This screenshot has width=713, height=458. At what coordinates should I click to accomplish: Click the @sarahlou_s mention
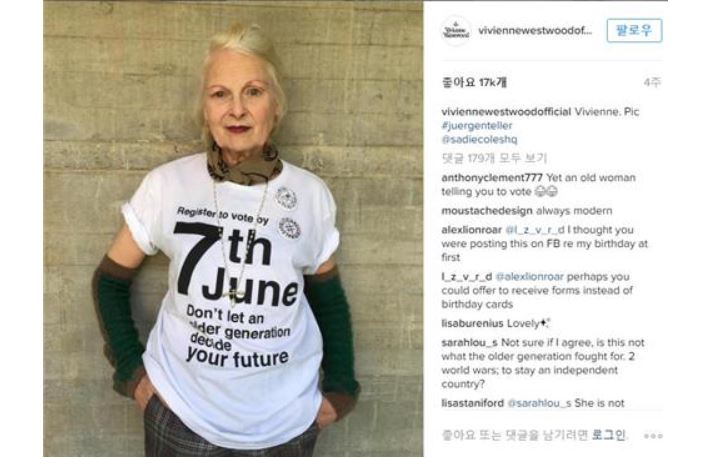pyautogui.click(x=539, y=403)
